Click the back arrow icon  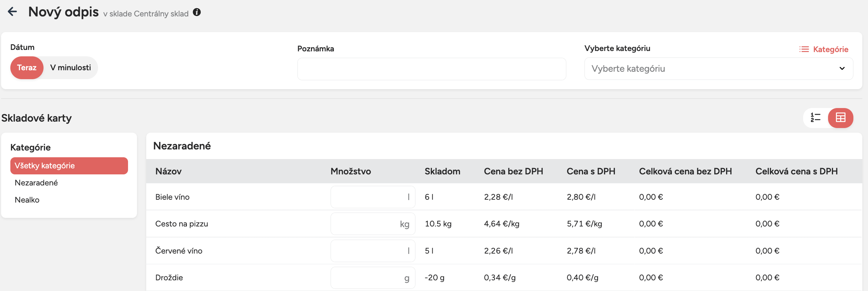click(12, 12)
